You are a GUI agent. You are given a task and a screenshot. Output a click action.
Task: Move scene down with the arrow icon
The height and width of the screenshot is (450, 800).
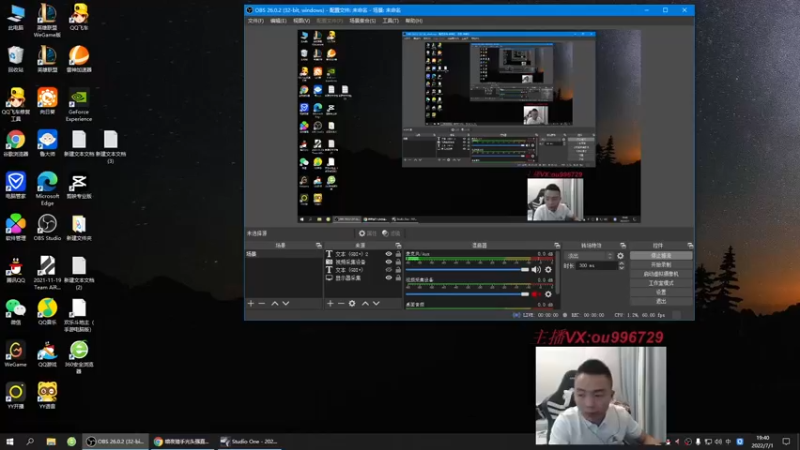286,304
